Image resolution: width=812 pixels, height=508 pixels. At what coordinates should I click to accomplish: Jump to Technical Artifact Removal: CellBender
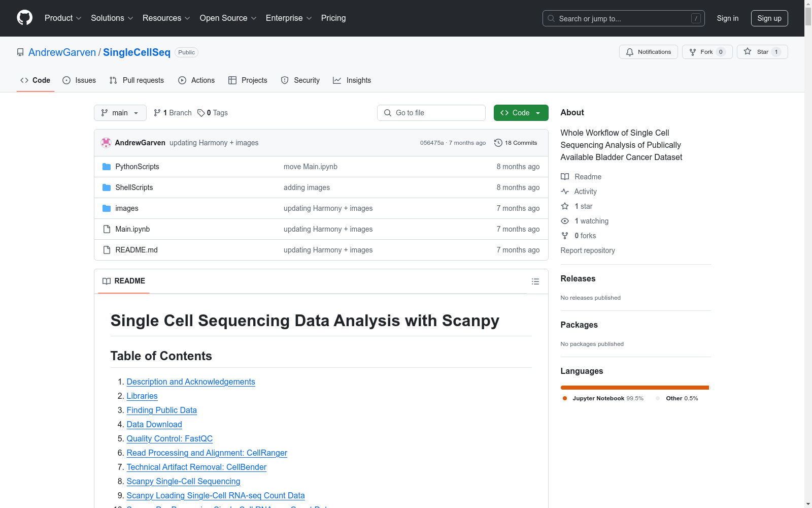coord(196,467)
